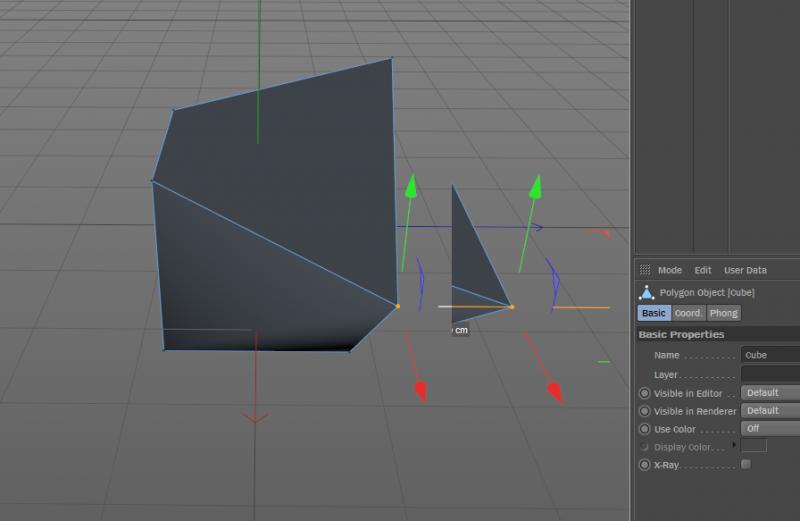This screenshot has width=800, height=521.
Task: Grab green Y-axis arrow next to large polygon
Action: 411,186
